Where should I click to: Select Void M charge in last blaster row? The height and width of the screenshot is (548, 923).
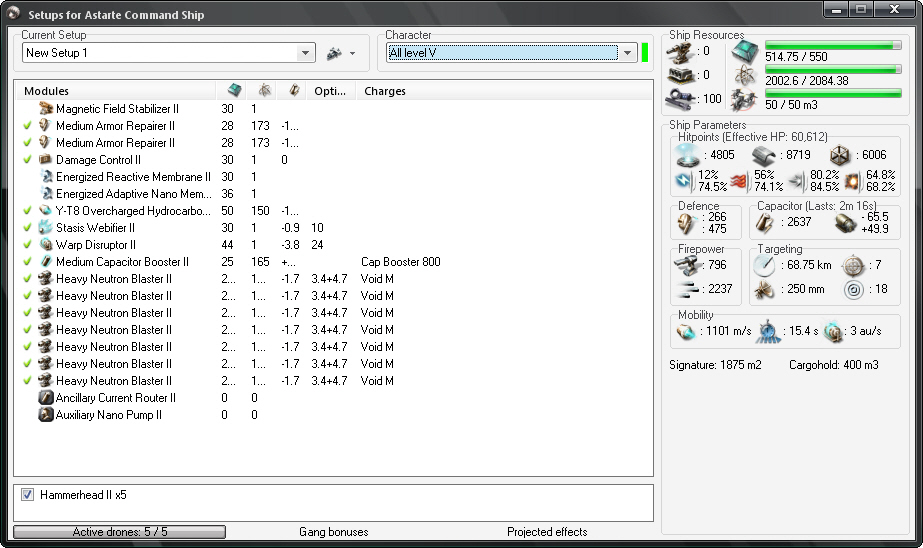pos(377,381)
